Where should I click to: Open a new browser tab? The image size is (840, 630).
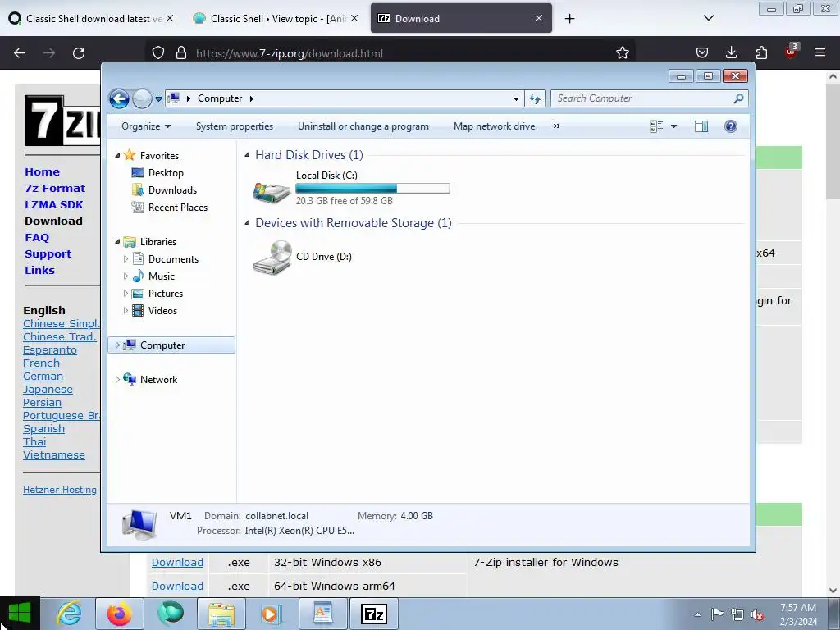click(569, 19)
